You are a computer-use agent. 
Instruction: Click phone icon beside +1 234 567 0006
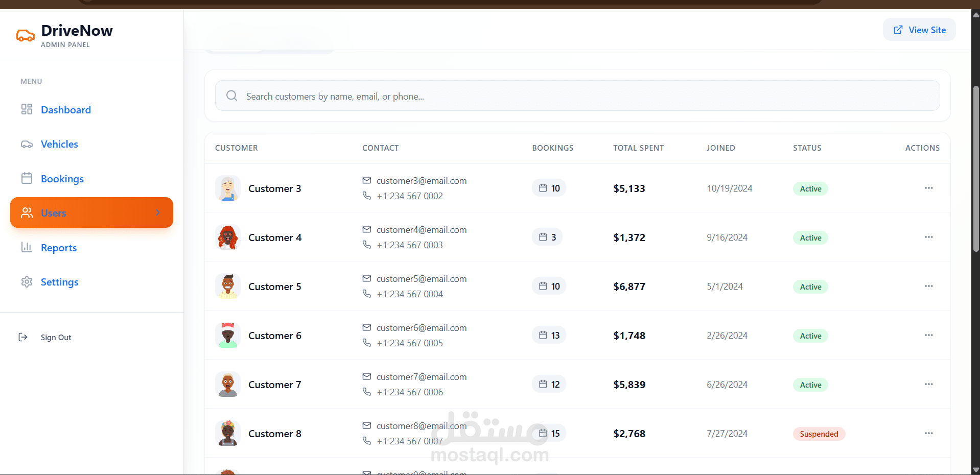(x=366, y=392)
